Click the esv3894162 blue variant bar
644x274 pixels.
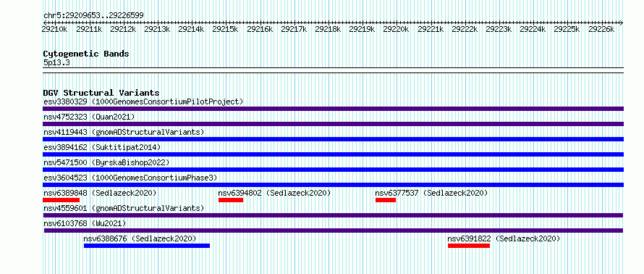point(333,154)
